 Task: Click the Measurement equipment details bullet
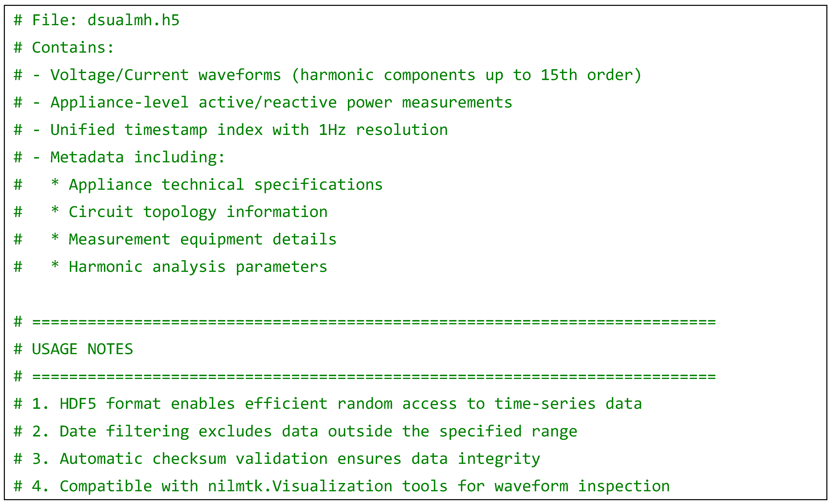click(202, 239)
